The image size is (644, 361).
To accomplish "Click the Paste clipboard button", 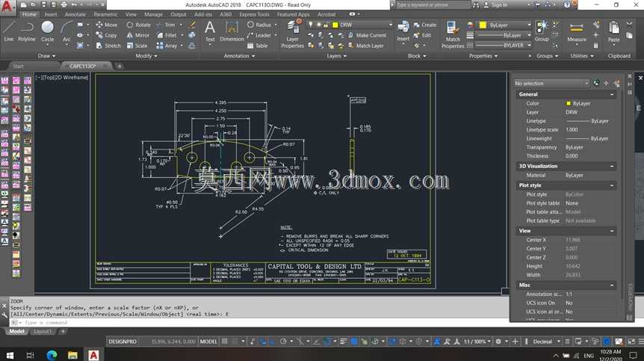I will tap(613, 31).
